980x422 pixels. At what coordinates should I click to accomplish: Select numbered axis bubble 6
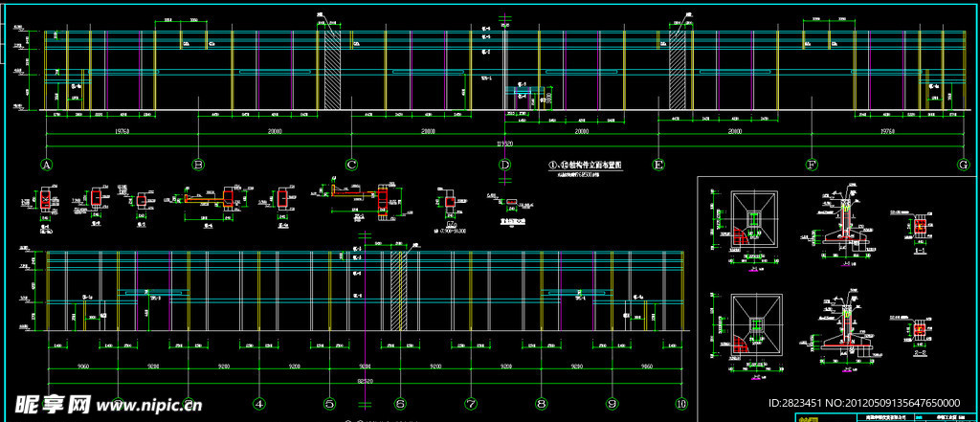click(x=400, y=405)
